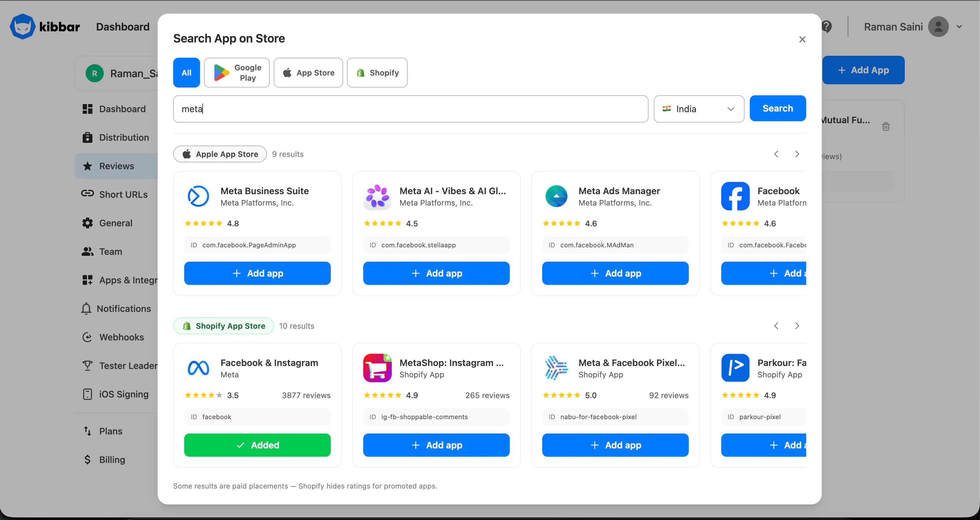
Task: Open Dashboard in the sidebar
Action: click(116, 109)
